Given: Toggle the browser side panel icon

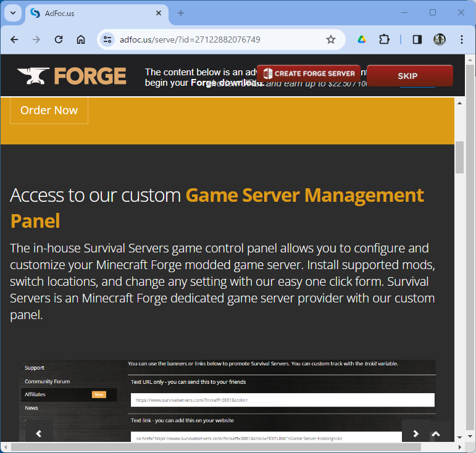Looking at the screenshot, I should [417, 39].
